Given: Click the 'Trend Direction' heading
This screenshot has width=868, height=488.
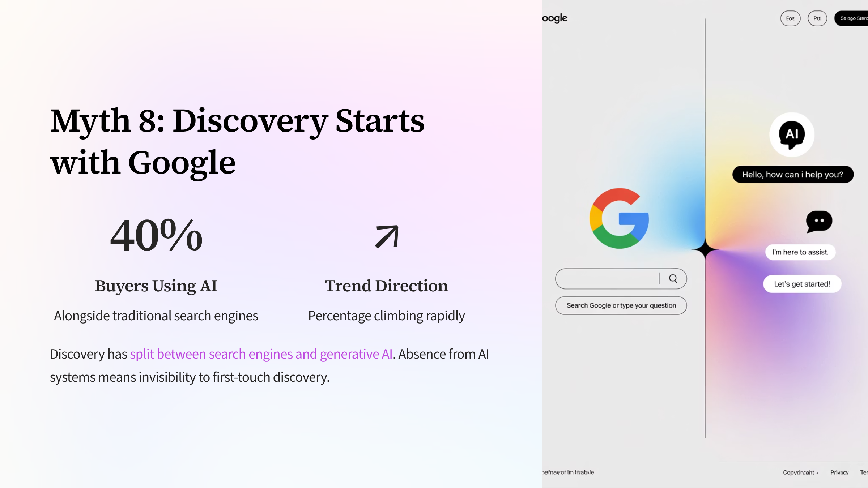Looking at the screenshot, I should (386, 286).
